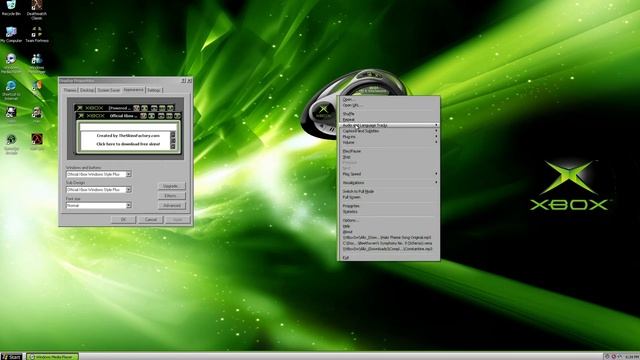Image resolution: width=640 pixels, height=360 pixels.
Task: Expand Play Speed submenu
Action: [x=389, y=174]
